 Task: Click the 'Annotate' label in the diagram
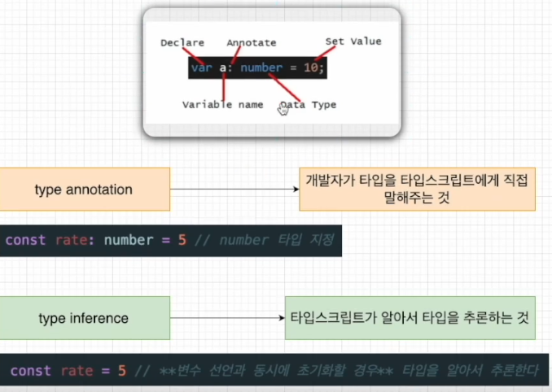click(252, 43)
